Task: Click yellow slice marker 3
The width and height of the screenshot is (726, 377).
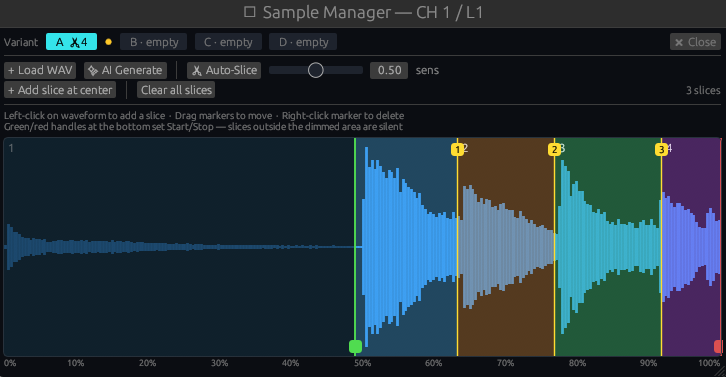Action: [661, 150]
